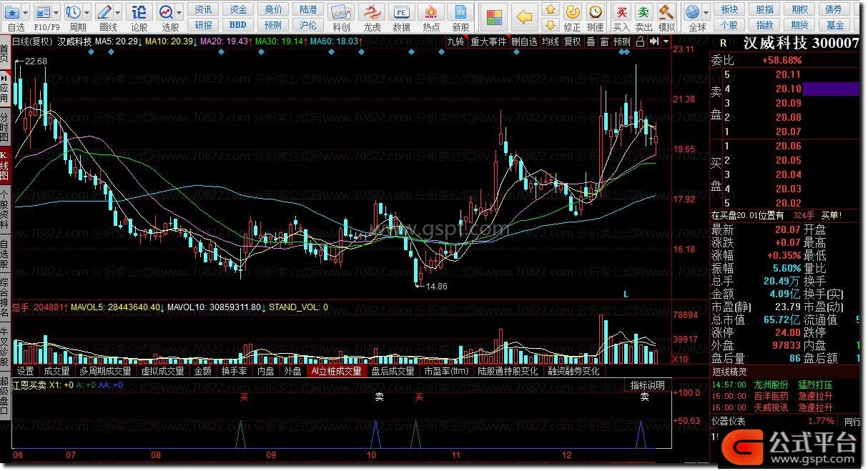The width and height of the screenshot is (868, 471).
Task: Open the 论股 stock discussion icon
Action: point(139,12)
